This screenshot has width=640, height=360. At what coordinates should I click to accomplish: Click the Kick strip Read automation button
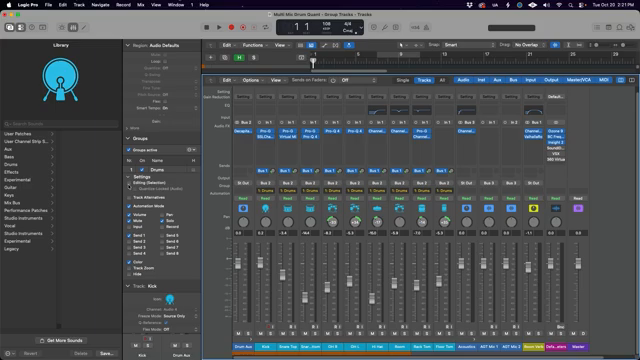pos(265,198)
